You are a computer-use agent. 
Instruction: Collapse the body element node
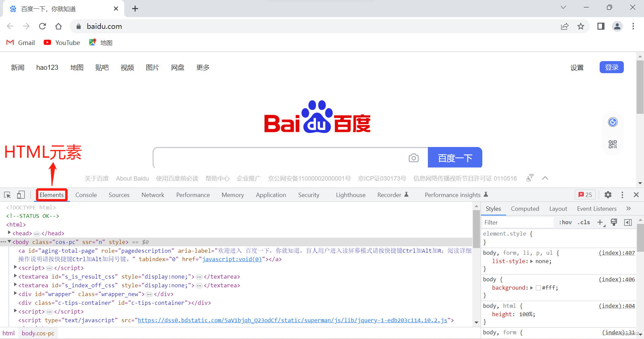(9, 242)
